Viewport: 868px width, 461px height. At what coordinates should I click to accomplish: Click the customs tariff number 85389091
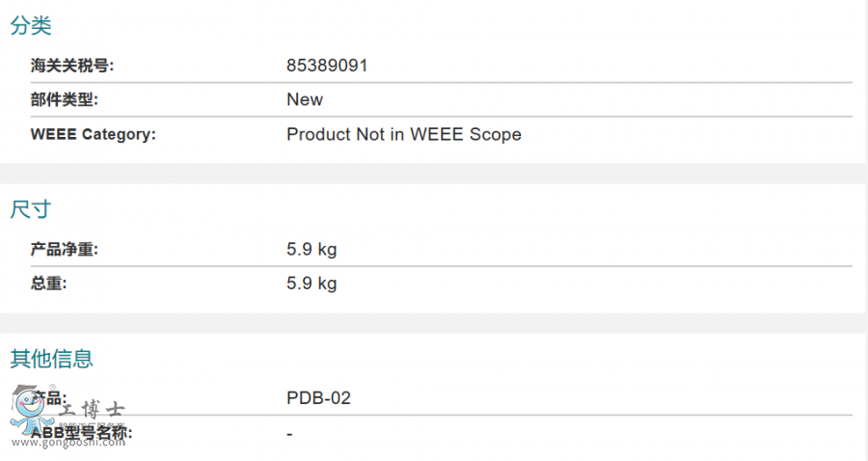327,66
